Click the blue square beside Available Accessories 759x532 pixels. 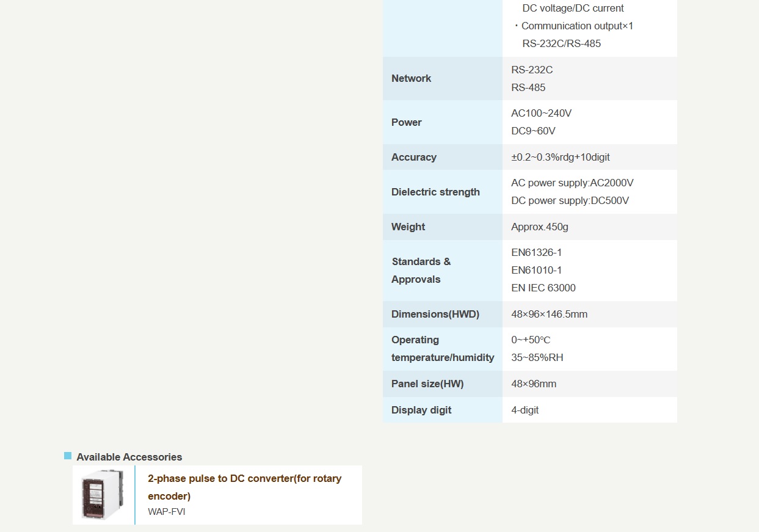tap(68, 456)
